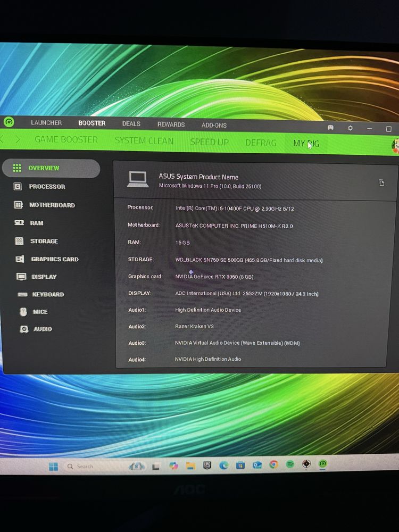Open the gamepad icon in title bar
The image size is (399, 532).
[330, 128]
